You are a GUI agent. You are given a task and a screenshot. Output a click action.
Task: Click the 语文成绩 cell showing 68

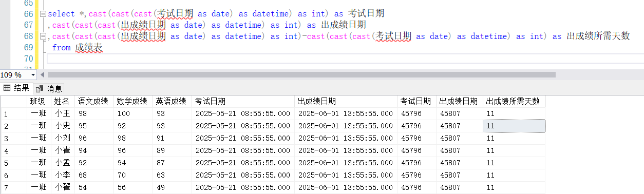pos(93,175)
